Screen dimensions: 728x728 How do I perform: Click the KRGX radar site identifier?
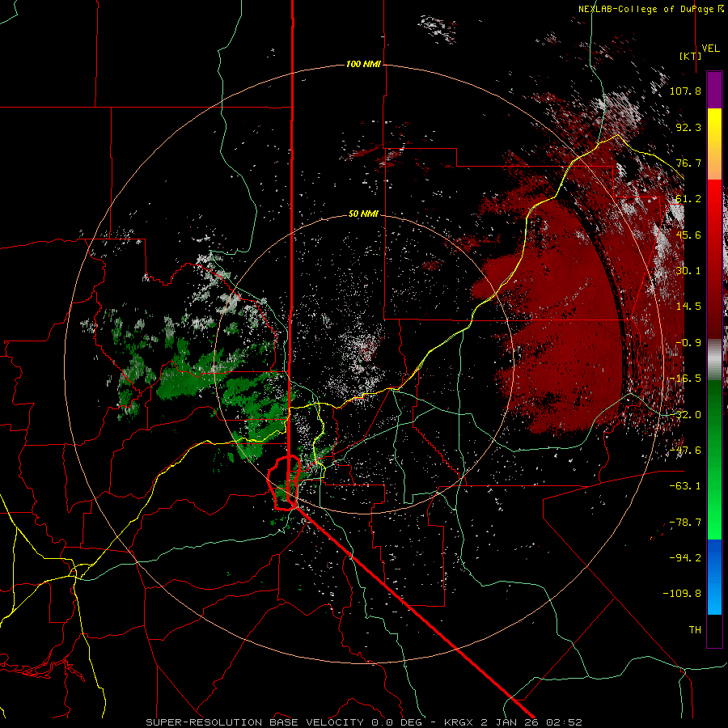pyautogui.click(x=460, y=722)
